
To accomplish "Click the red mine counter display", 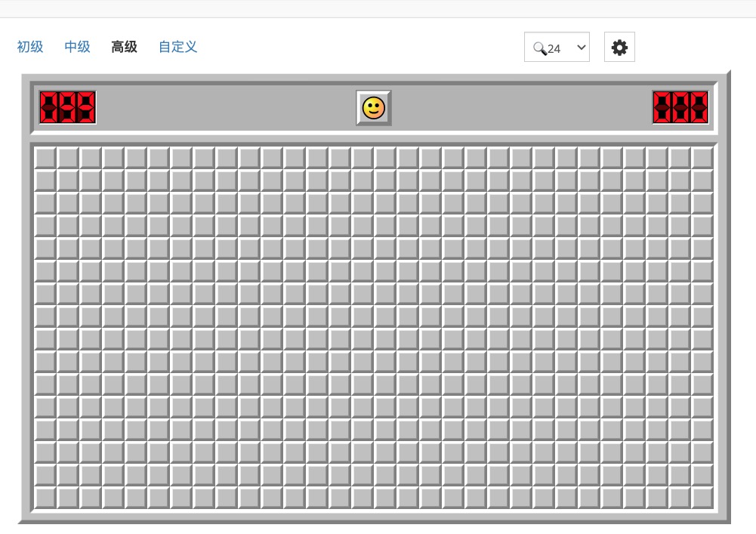I will tap(68, 107).
